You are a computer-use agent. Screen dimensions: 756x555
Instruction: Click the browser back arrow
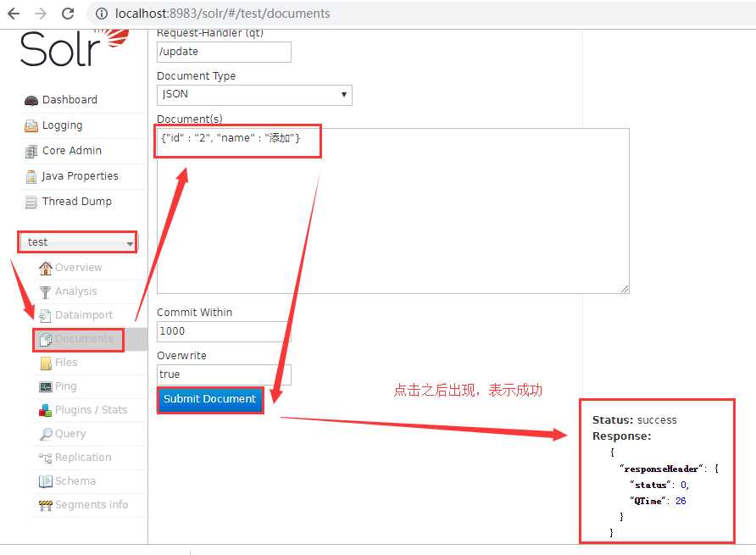pos(14,14)
